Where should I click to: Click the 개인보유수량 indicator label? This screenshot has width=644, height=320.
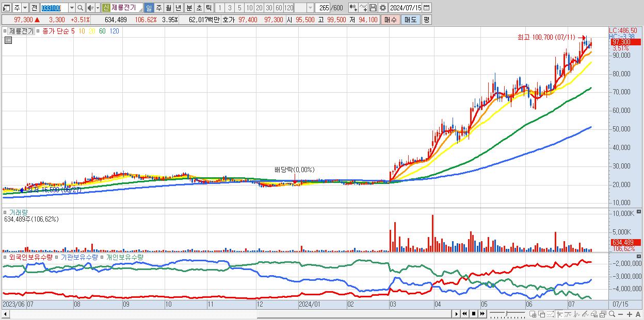coord(124,257)
